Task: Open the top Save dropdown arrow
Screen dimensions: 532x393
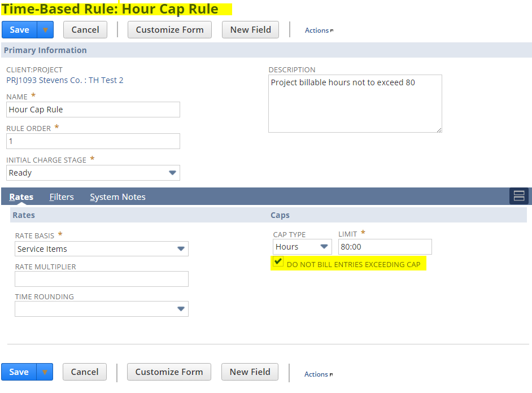Action: tap(45, 30)
